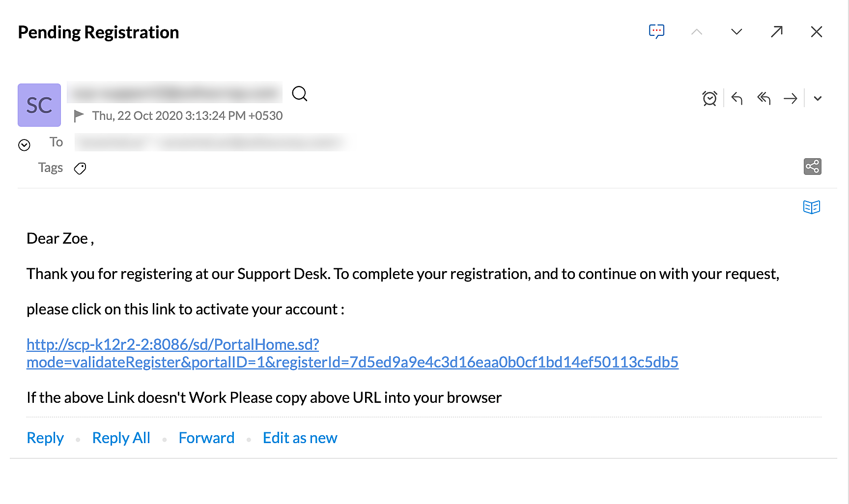Click the Reply link below message
Viewport: 849px width, 504px height.
(45, 438)
